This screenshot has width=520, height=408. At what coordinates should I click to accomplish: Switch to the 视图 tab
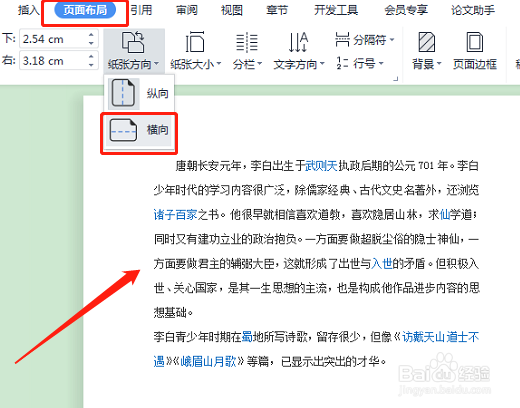pos(232,10)
